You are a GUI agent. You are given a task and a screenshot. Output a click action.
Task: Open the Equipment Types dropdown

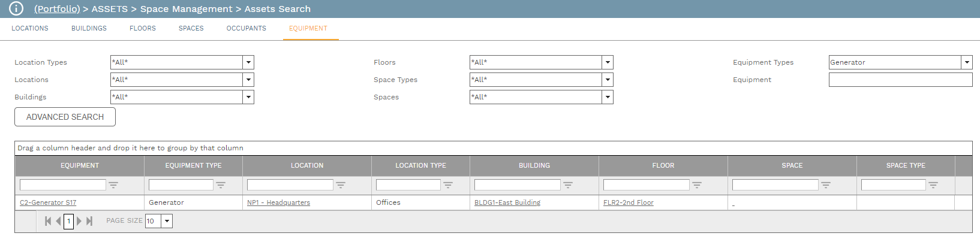967,62
